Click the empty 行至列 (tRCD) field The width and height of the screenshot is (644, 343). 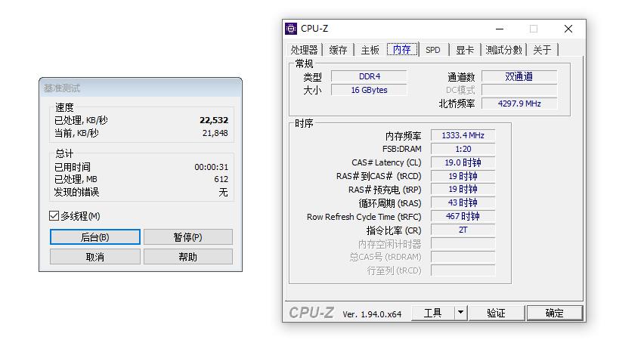(463, 270)
